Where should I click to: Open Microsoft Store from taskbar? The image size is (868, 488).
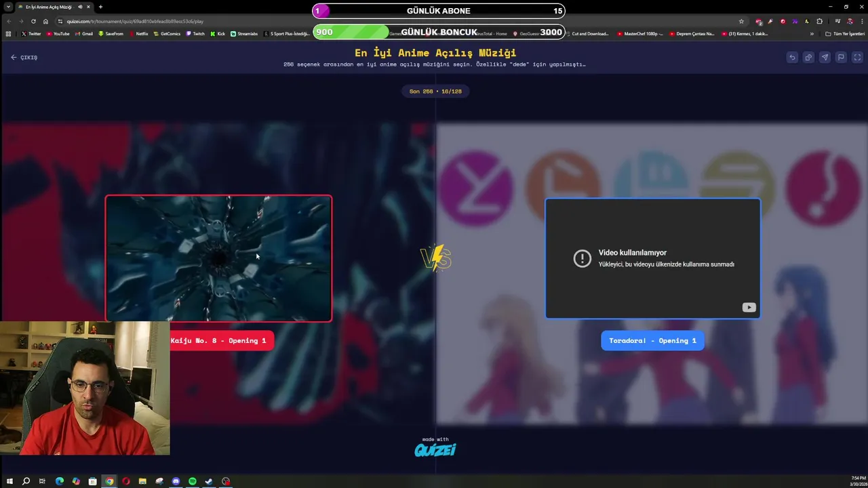92,481
